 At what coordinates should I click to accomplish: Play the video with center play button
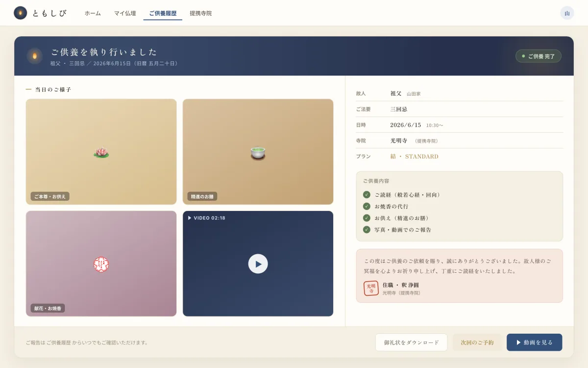[x=258, y=264]
